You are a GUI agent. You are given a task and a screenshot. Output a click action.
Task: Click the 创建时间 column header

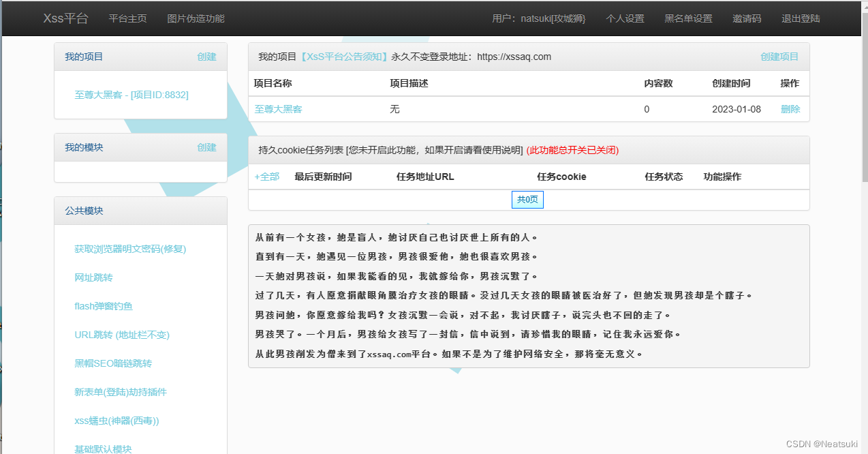point(731,83)
